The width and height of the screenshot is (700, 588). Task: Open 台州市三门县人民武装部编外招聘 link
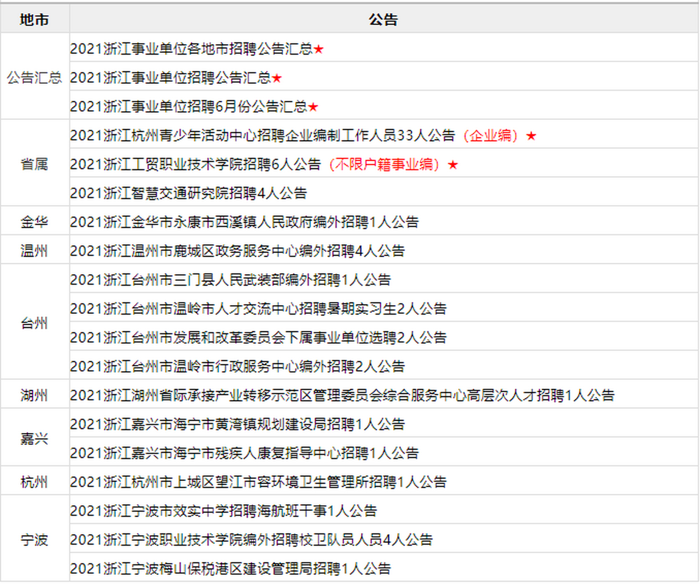pyautogui.click(x=231, y=280)
